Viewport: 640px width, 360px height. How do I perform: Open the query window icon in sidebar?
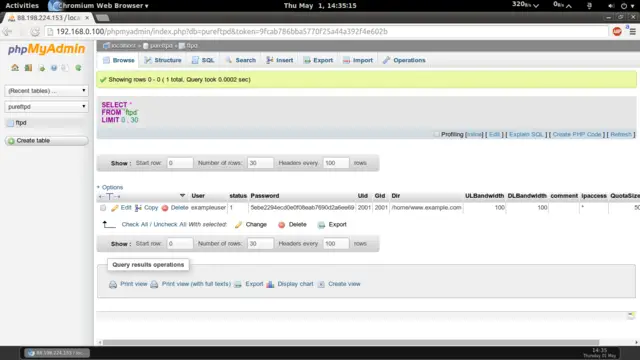(x=42, y=68)
